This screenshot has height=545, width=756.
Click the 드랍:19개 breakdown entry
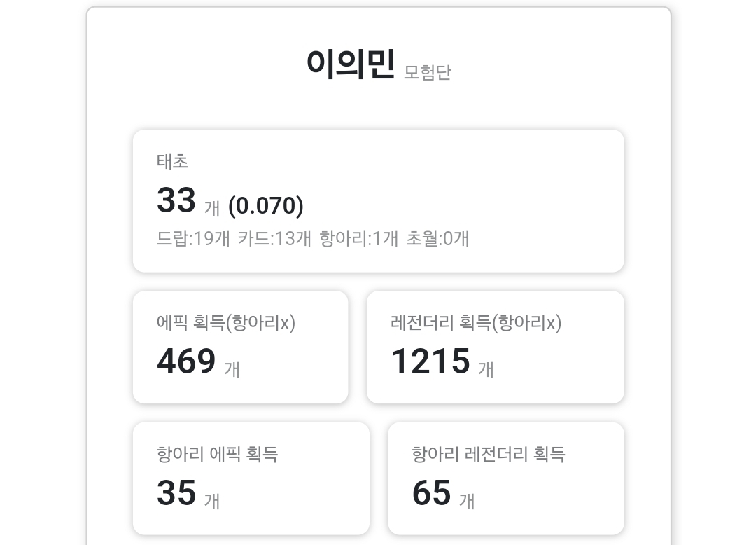(193, 239)
